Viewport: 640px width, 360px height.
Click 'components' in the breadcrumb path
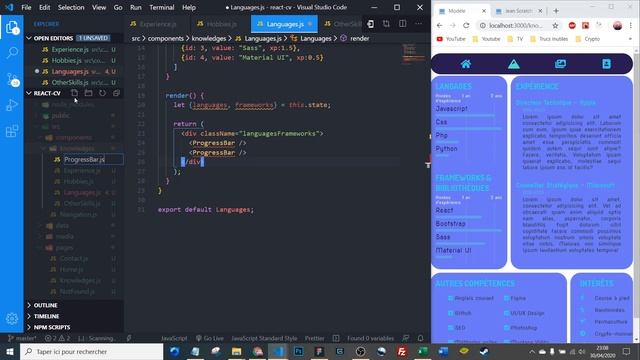(165, 38)
